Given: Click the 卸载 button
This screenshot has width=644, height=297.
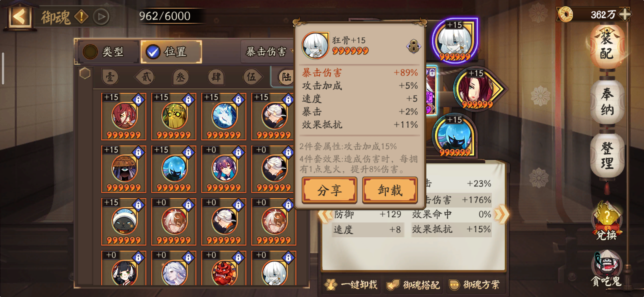Looking at the screenshot, I should [x=390, y=190].
